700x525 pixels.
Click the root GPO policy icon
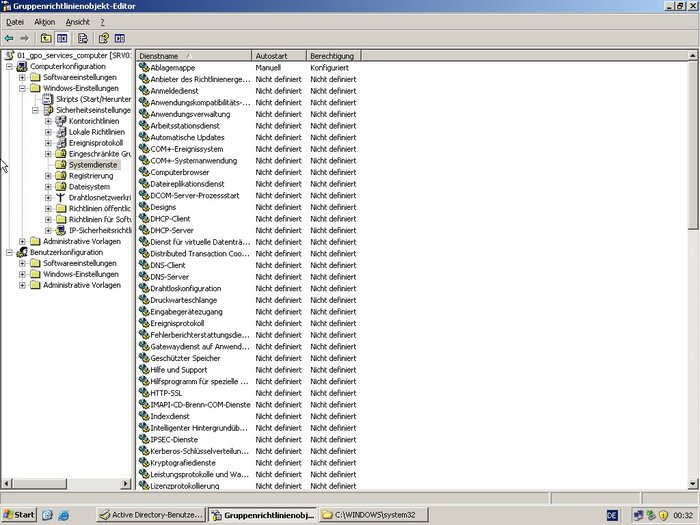point(9,55)
